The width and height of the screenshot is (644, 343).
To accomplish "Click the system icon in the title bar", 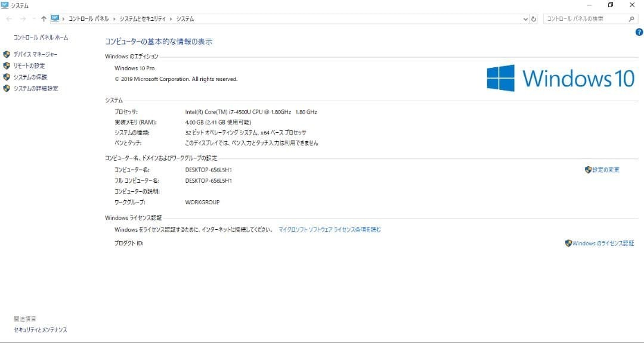I will 5,5.
